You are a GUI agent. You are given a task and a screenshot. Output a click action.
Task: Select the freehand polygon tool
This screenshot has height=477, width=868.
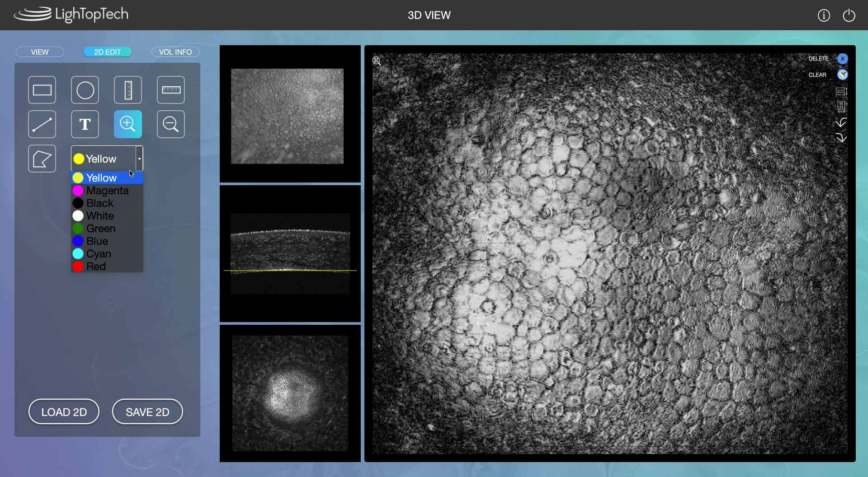pos(42,159)
